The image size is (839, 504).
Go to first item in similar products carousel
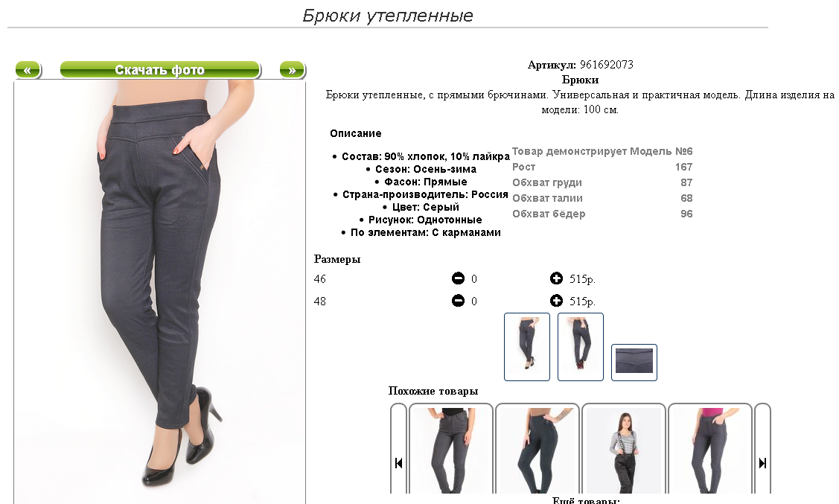click(x=398, y=463)
